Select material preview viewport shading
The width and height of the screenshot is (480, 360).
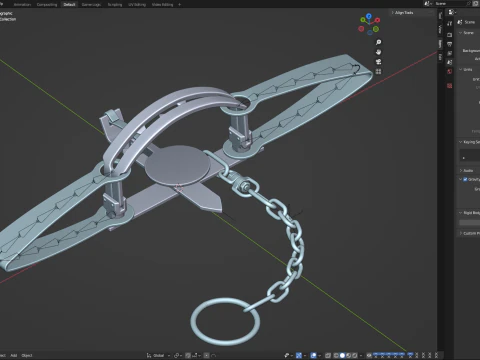(349, 355)
